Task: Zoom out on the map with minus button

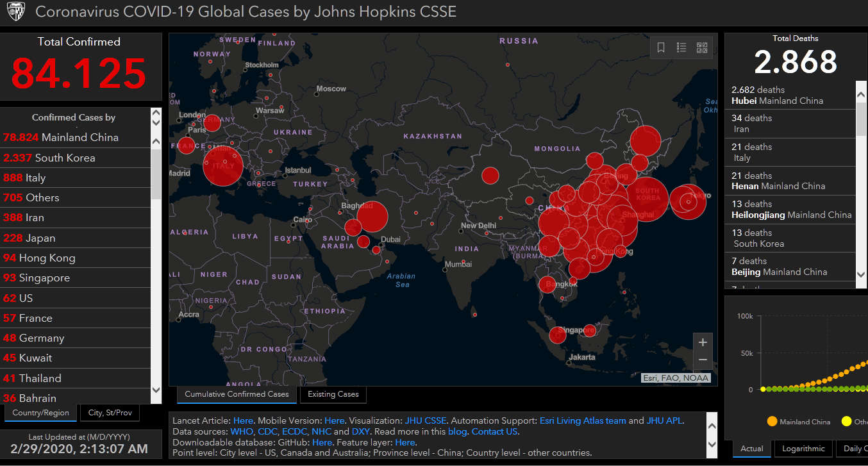Action: coord(703,360)
